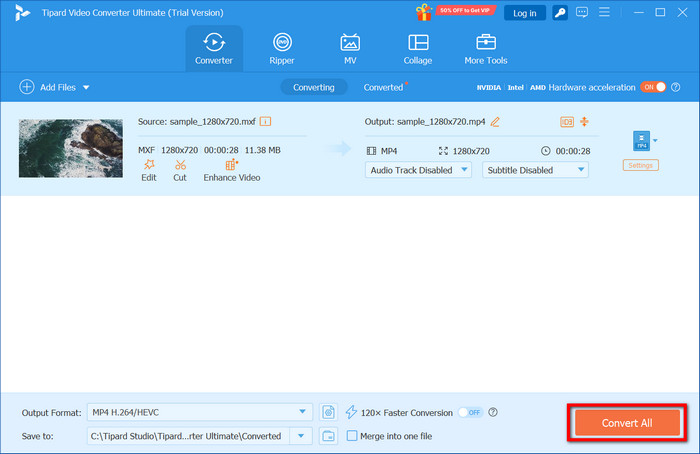Maximize the Tipard window
The width and height of the screenshot is (700, 454).
(x=660, y=12)
